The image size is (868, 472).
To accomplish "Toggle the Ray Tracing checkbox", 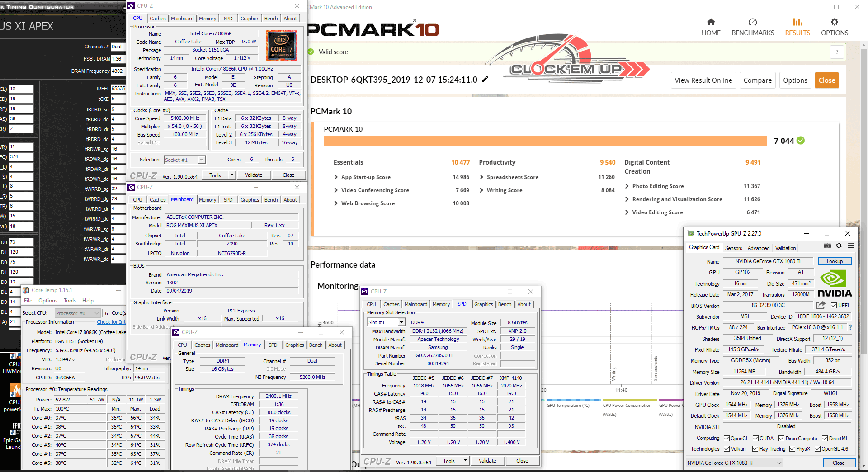I will tap(755, 449).
